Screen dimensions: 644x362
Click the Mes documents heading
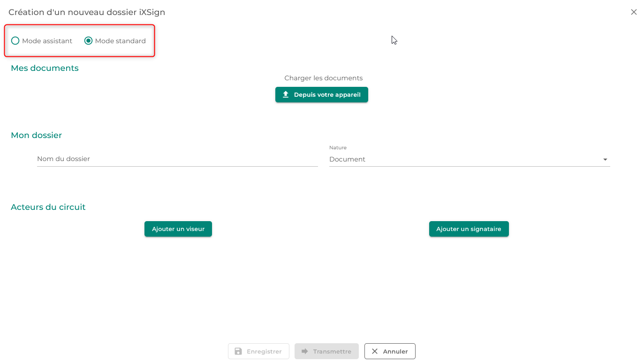point(45,68)
